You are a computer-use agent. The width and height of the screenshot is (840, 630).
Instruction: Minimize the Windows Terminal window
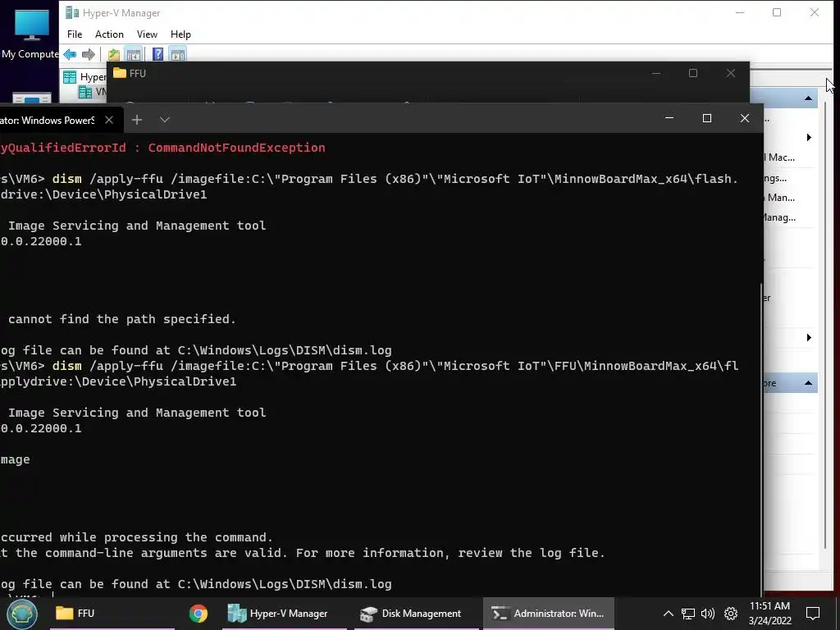[x=669, y=118]
